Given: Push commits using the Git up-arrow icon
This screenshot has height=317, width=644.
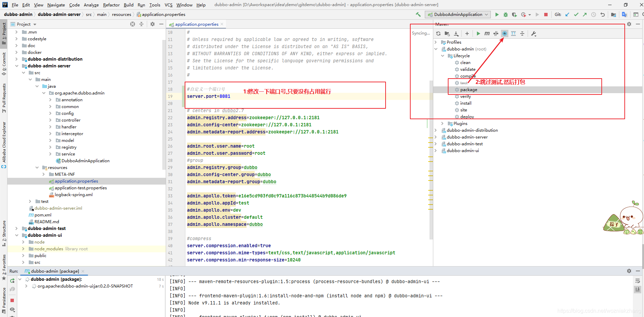Looking at the screenshot, I should point(585,15).
